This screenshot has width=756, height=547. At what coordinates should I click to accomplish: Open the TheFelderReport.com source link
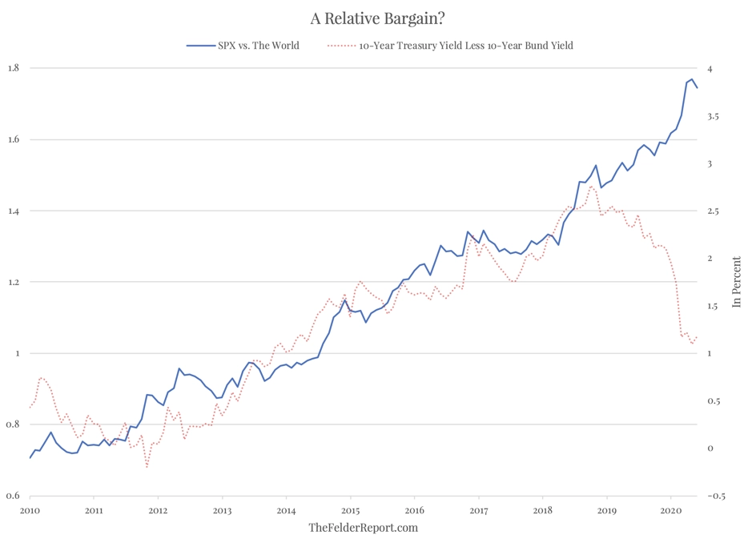click(x=363, y=528)
